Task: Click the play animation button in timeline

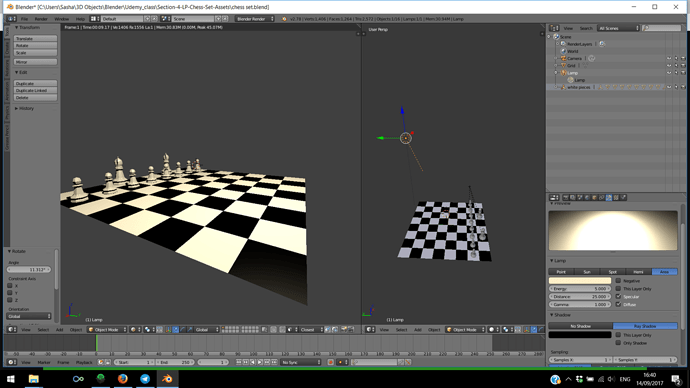Action: pyautogui.click(x=260, y=362)
